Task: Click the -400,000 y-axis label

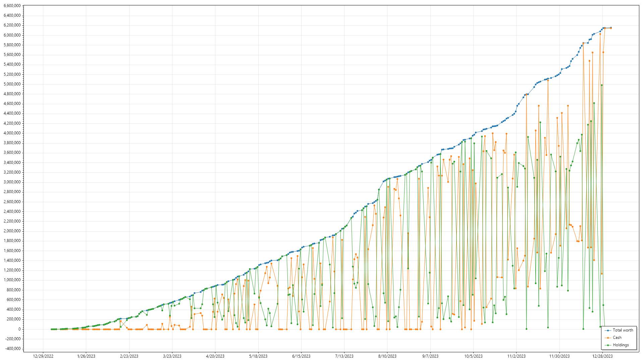Action: [x=12, y=349]
